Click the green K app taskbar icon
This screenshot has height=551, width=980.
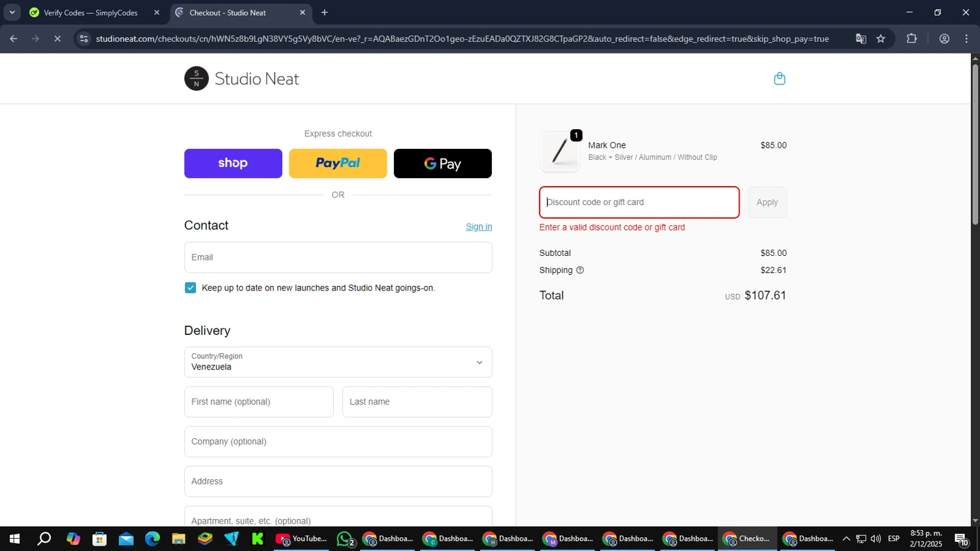(257, 539)
